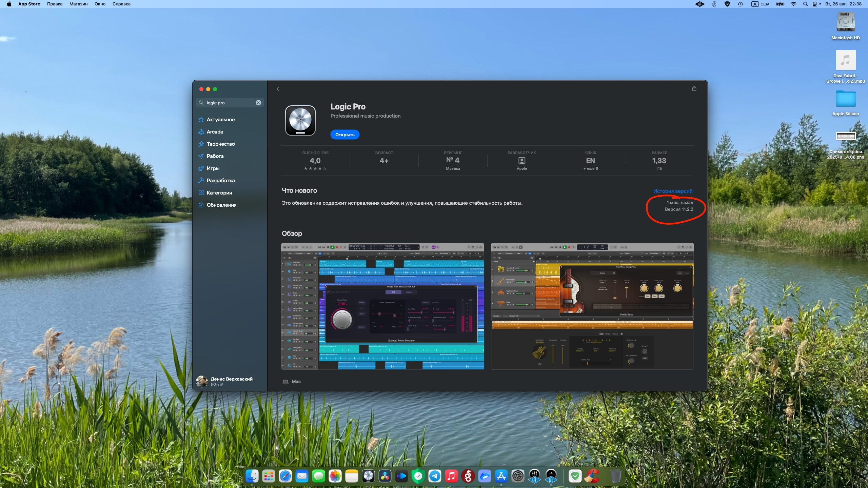The height and width of the screenshot is (488, 868).
Task: Open Music app from the Dock
Action: click(451, 476)
